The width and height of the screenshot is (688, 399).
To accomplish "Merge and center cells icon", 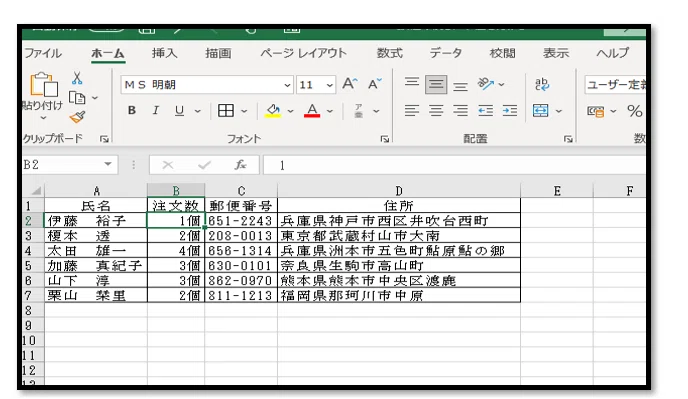I will 541,111.
